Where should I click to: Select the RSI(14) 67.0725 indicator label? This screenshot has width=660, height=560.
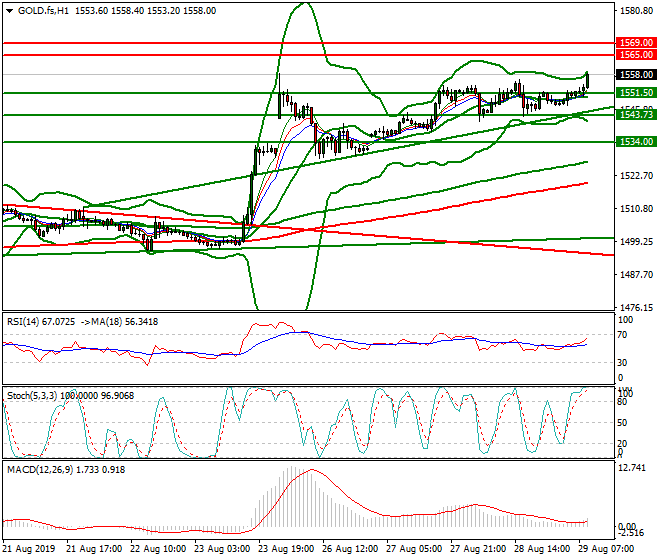41,322
